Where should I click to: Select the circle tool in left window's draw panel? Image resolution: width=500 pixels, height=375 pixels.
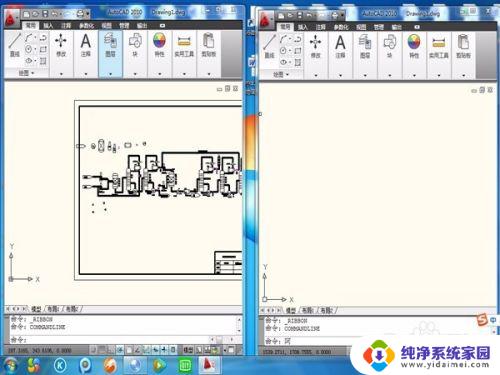pyautogui.click(x=29, y=49)
